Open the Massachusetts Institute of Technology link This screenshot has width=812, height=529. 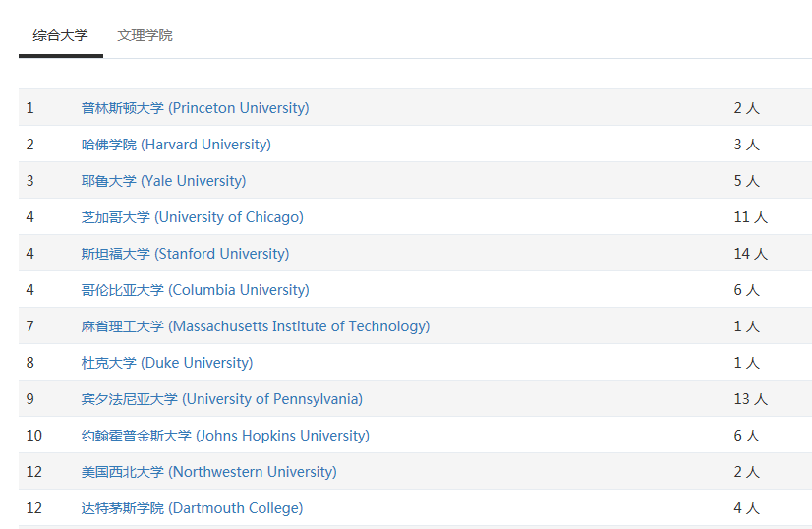[256, 325]
